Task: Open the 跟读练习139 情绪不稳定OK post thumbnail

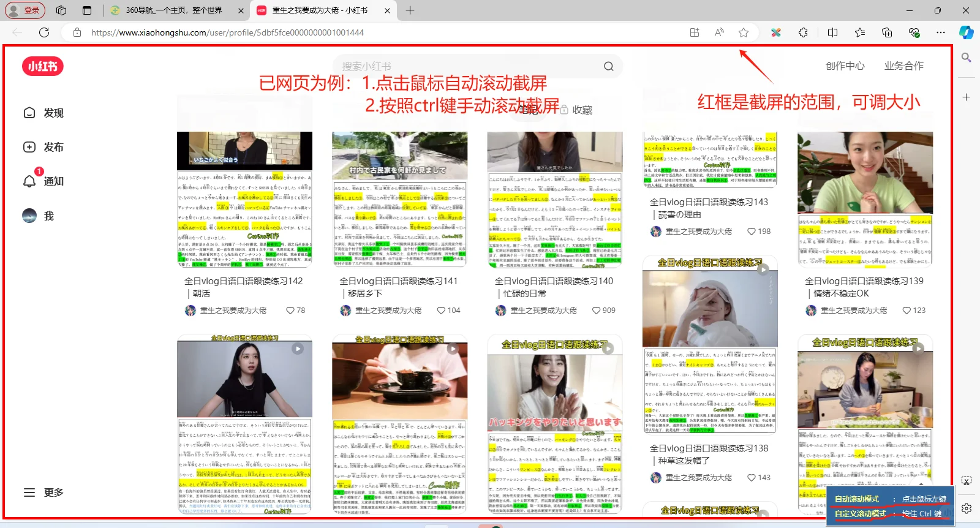Action: pyautogui.click(x=865, y=199)
